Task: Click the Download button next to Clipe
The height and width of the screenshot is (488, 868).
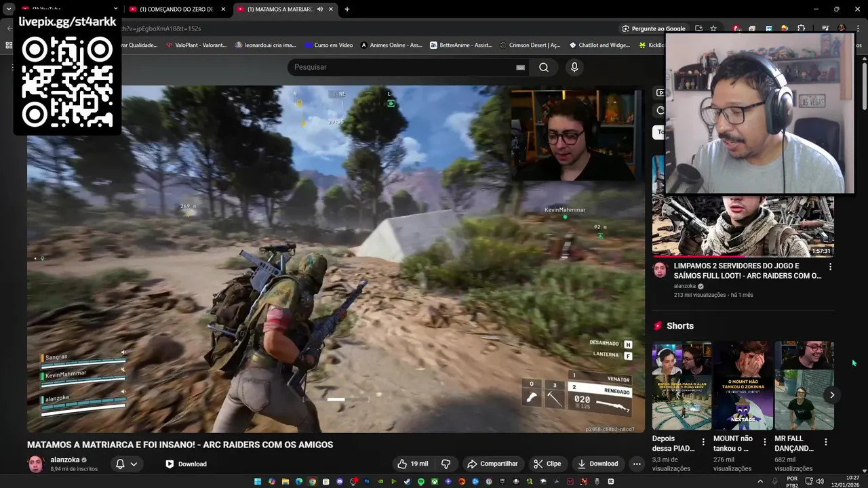Action: coord(598,464)
